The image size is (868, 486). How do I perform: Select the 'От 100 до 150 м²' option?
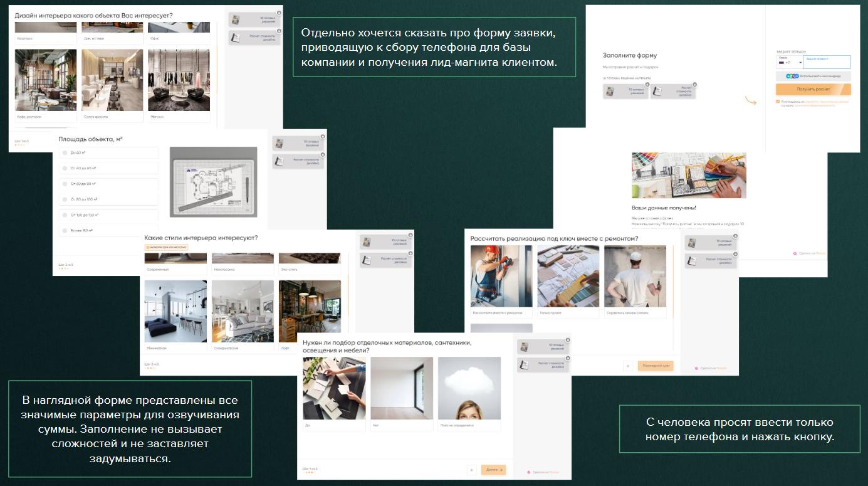point(108,215)
